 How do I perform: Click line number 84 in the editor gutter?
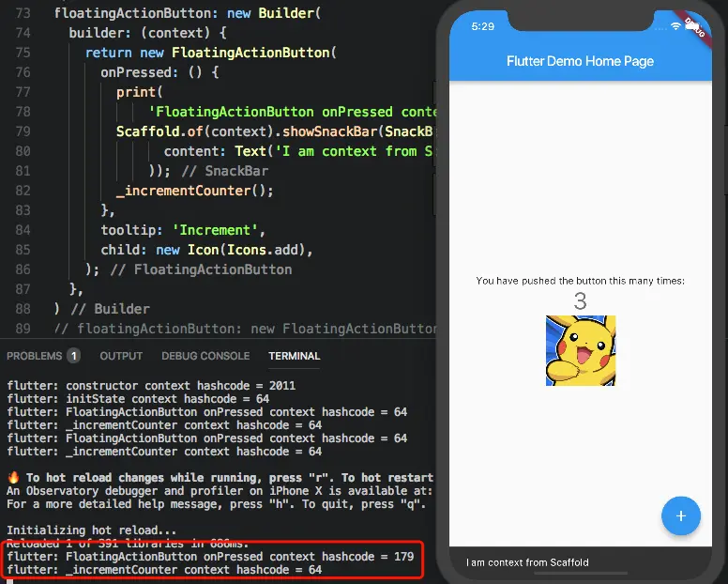coord(23,230)
